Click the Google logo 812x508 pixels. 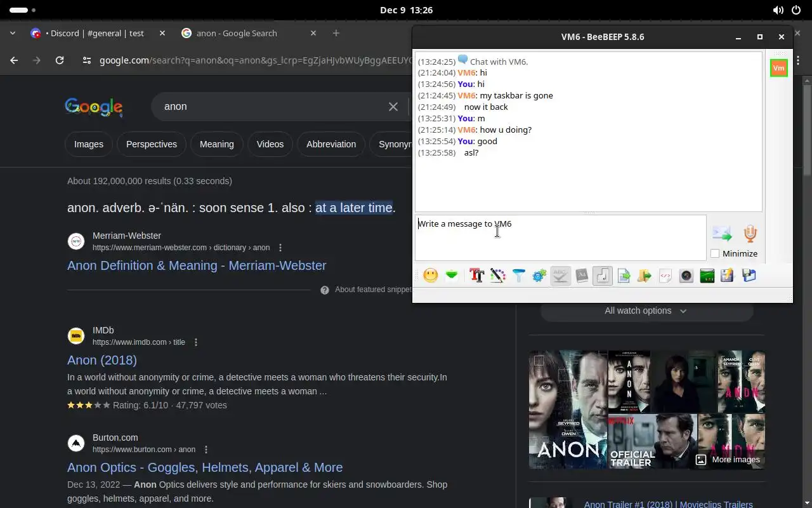[94, 107]
